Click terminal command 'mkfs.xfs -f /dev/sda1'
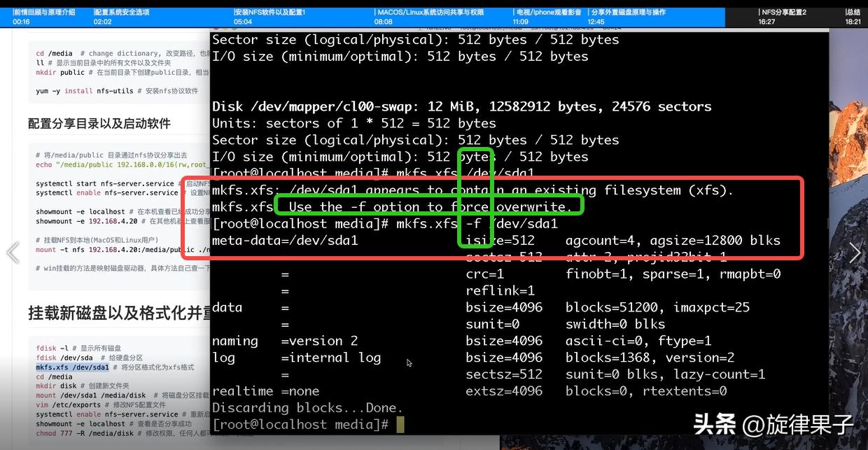This screenshot has width=868, height=450. 477,224
